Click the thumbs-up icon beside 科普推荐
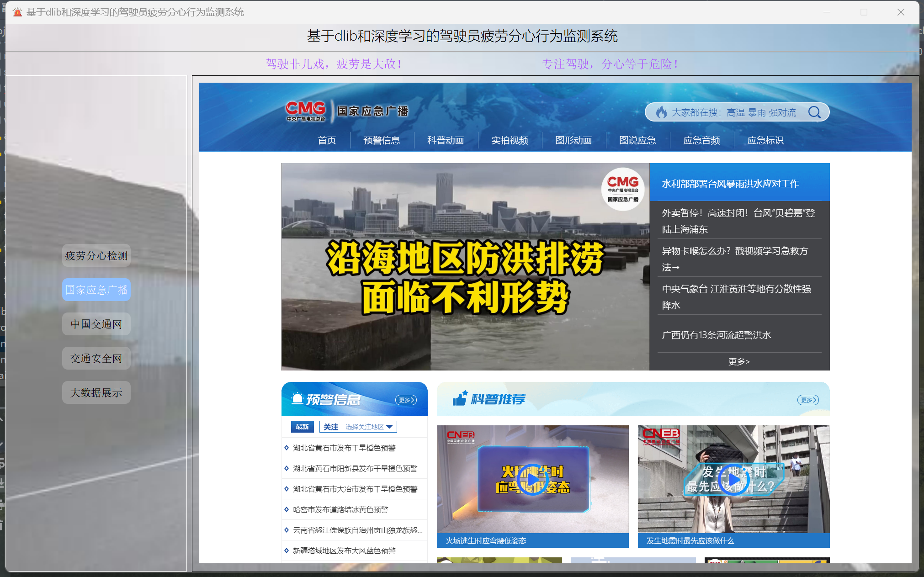Viewport: 924px width, 577px height. [460, 398]
